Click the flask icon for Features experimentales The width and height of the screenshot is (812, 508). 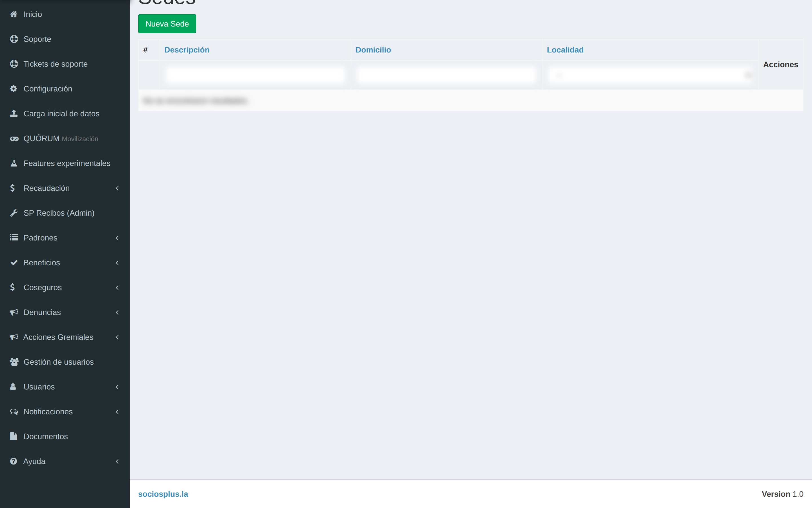(14, 163)
